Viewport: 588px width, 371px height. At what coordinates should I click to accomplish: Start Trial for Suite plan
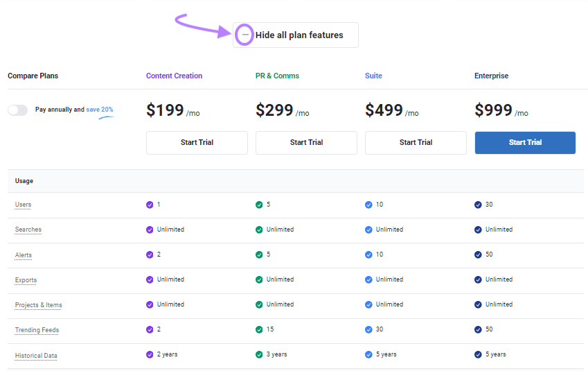pyautogui.click(x=416, y=143)
